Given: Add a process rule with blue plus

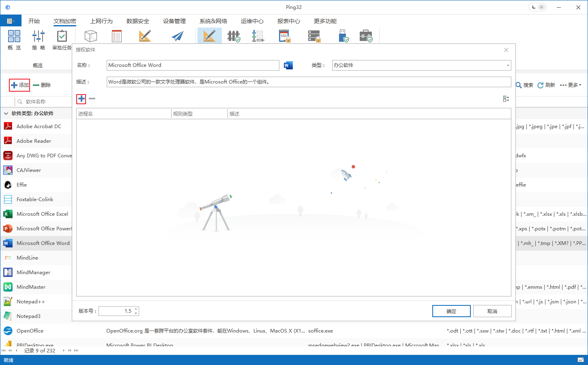Looking at the screenshot, I should pyautogui.click(x=82, y=99).
